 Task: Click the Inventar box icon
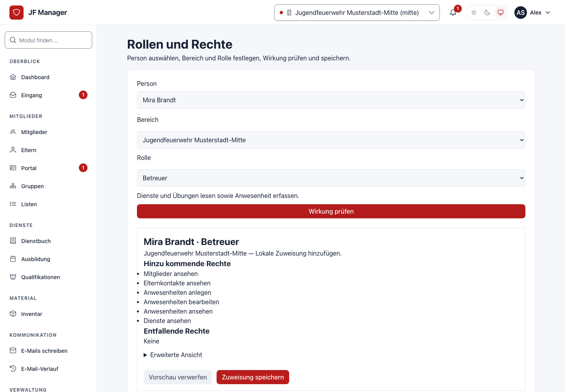[x=13, y=314]
